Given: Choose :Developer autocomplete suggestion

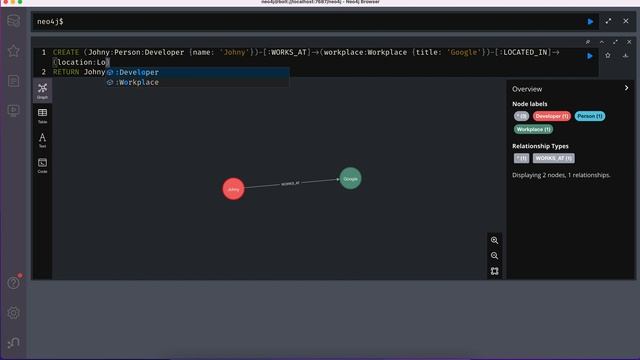Looking at the screenshot, I should click(198, 72).
